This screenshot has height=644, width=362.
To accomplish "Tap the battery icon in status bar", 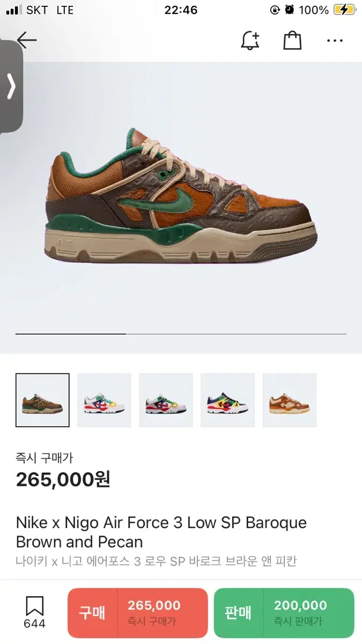I will [x=344, y=10].
